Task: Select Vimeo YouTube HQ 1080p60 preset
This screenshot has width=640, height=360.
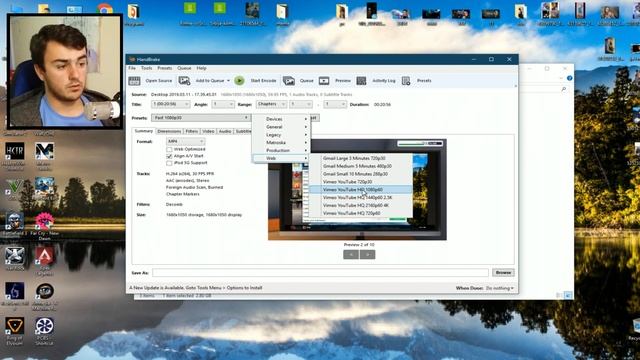Action: point(361,190)
